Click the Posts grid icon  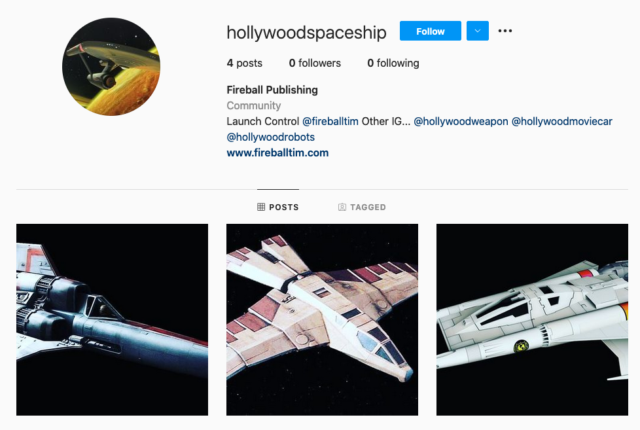pos(261,207)
